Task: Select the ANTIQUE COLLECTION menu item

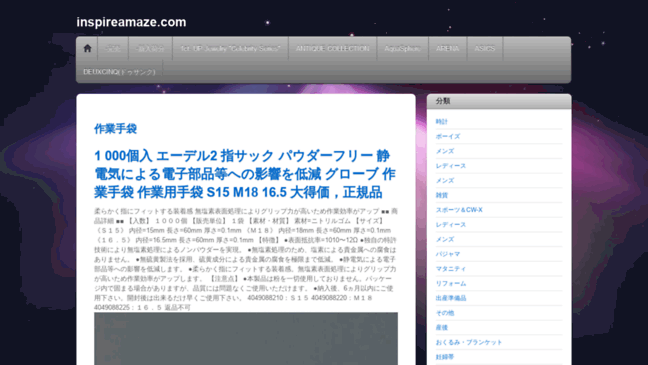Action: coord(332,48)
